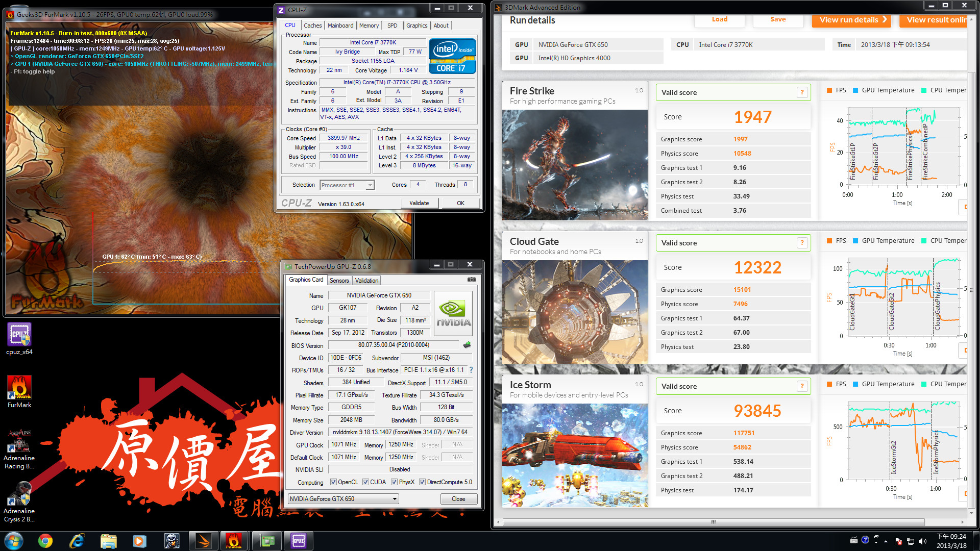Select the Adrenaline Racing desktop shortcut
The height and width of the screenshot is (551, 980).
pyautogui.click(x=19, y=449)
